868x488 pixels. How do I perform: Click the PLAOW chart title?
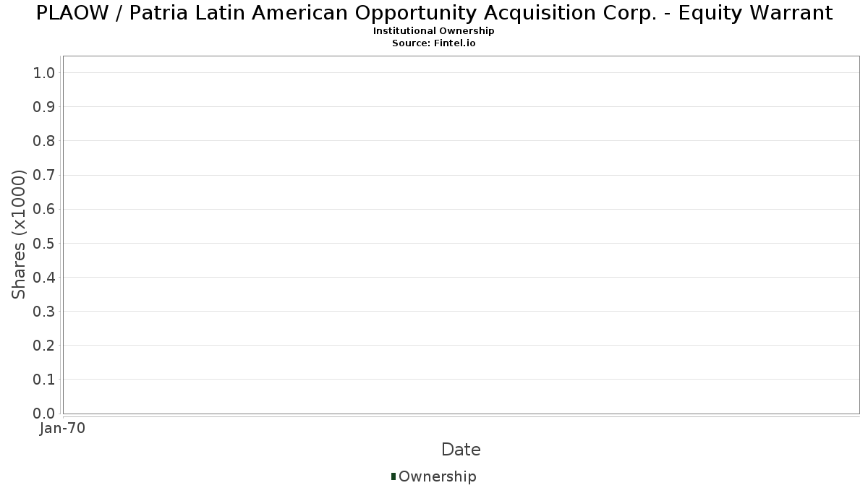[x=434, y=13]
